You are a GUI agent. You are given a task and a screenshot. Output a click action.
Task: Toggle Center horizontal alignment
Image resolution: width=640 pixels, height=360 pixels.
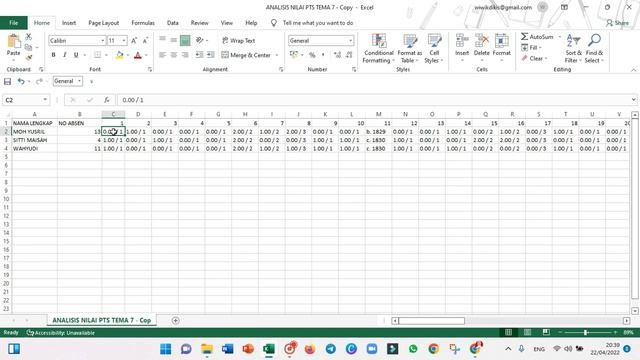(x=174, y=55)
